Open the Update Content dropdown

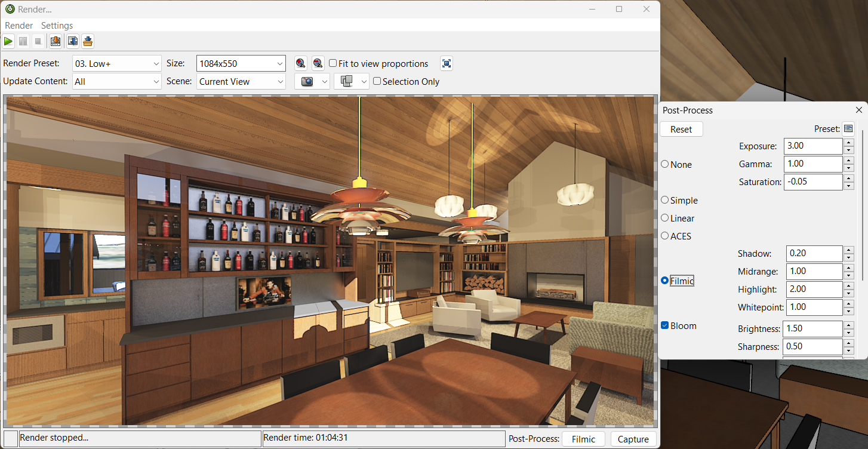coord(117,81)
